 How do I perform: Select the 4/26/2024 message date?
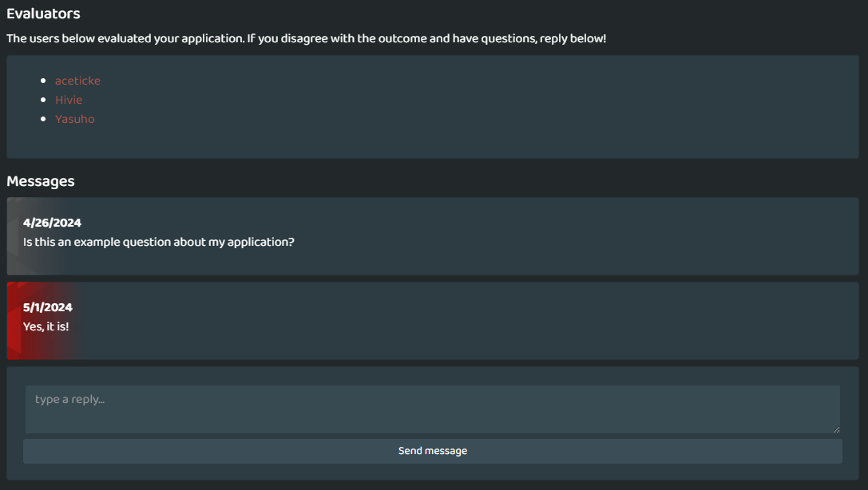(52, 223)
